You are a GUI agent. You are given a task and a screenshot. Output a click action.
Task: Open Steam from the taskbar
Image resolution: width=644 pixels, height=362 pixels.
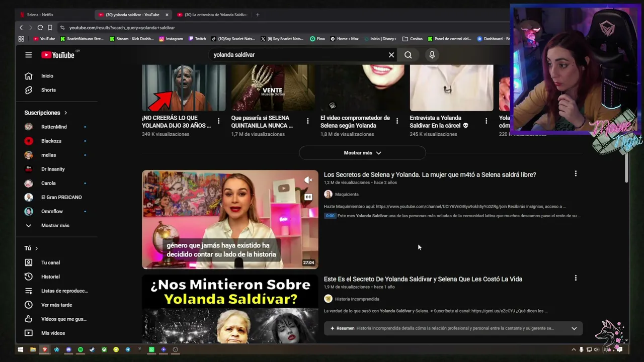click(x=92, y=349)
